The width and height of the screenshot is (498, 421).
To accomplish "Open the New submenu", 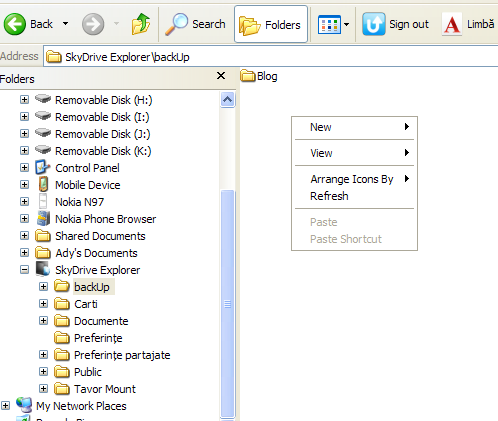I will [354, 127].
